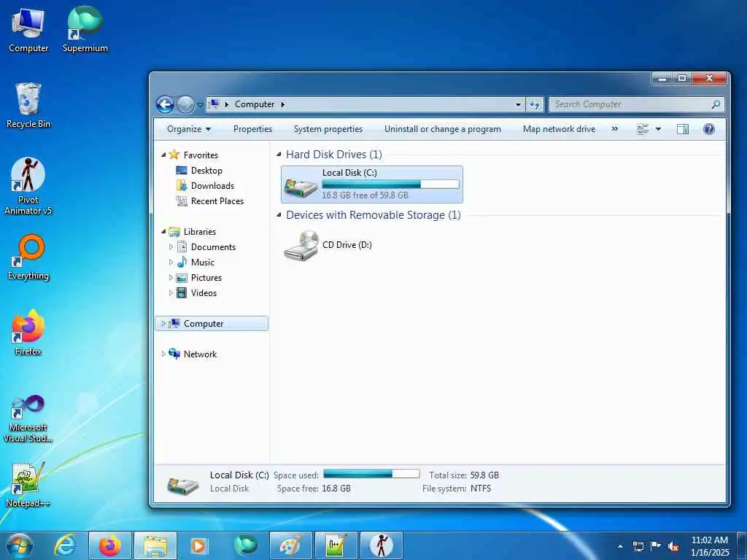
Task: Click the Space used bar in details pane
Action: 371,474
